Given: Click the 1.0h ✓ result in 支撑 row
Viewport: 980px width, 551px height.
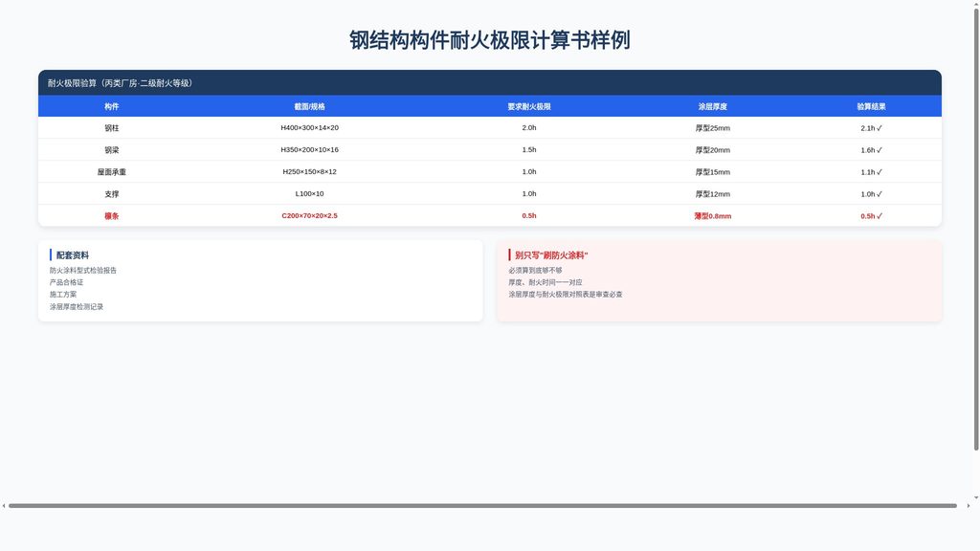Looking at the screenshot, I should [x=871, y=194].
